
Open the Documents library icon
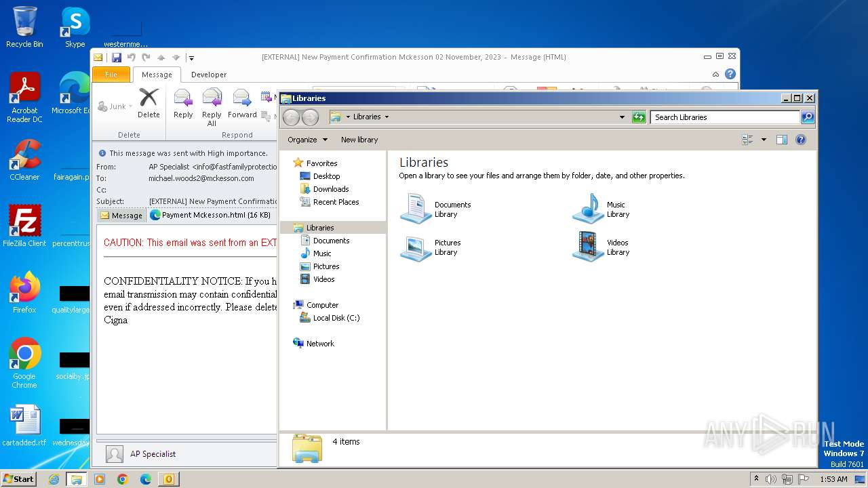416,209
